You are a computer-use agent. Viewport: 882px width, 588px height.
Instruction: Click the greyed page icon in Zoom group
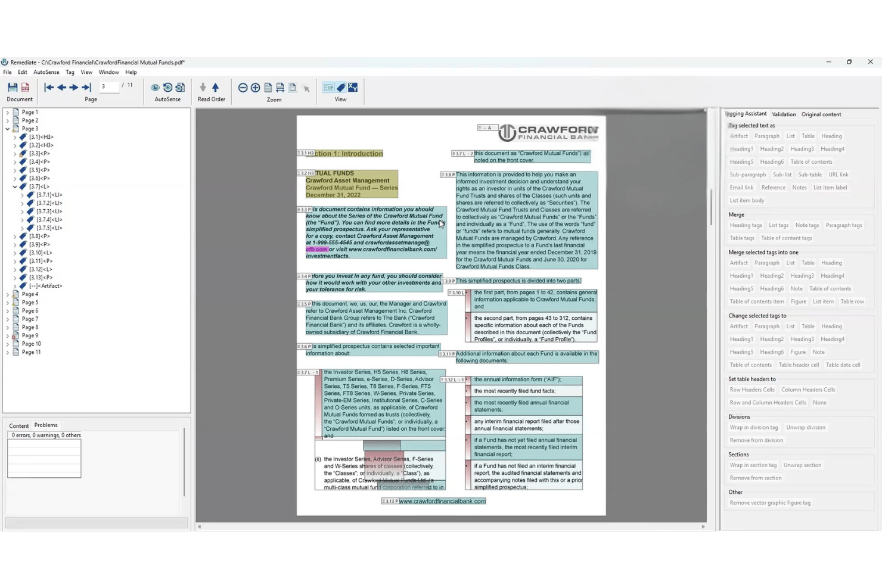pos(293,88)
